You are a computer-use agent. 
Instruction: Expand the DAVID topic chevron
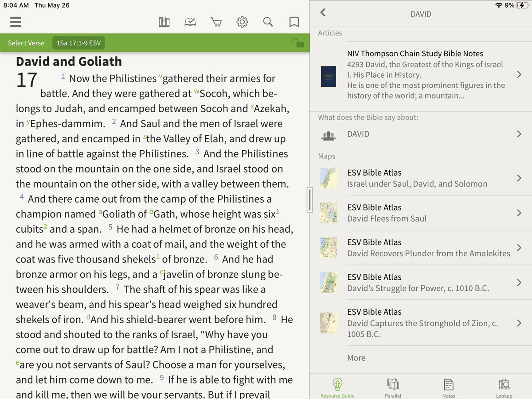(x=519, y=134)
